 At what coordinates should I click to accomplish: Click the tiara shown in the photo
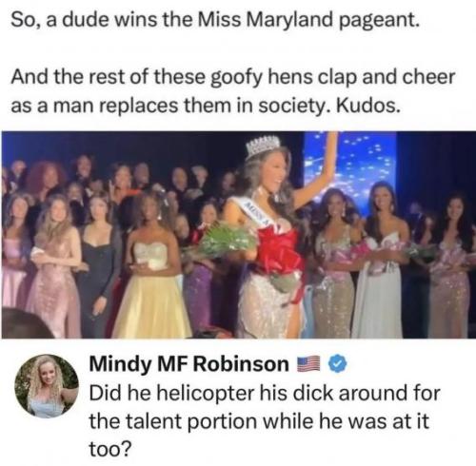tap(262, 146)
